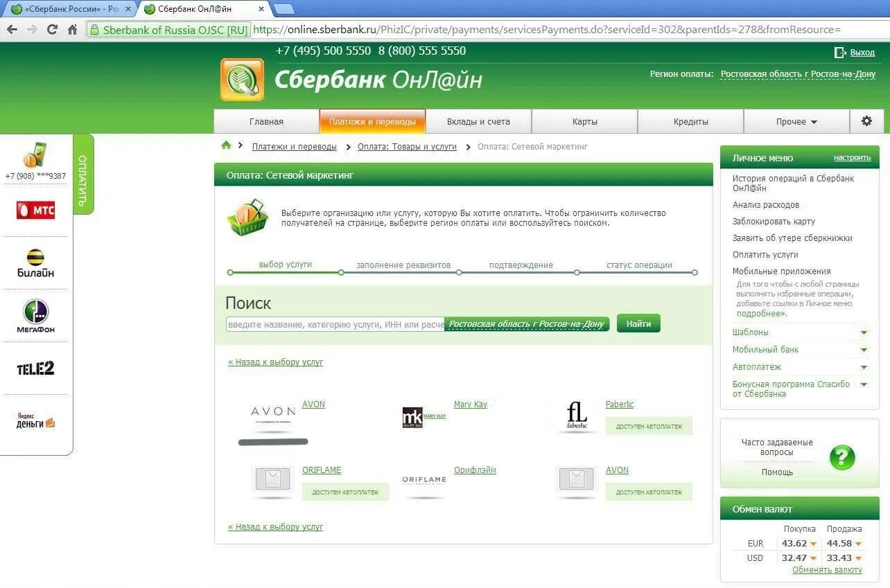The height and width of the screenshot is (588, 890).
Task: Select the Яндекс Деньги logo
Action: 35,420
